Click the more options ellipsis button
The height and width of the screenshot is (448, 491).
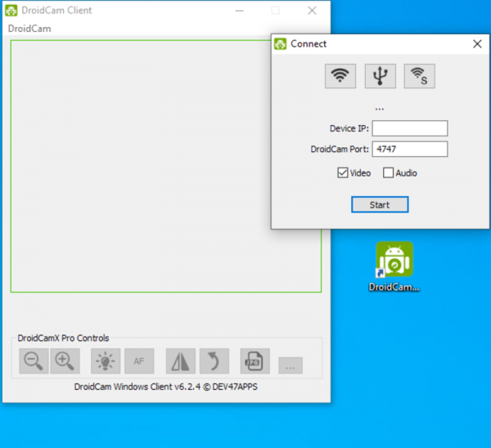(290, 365)
